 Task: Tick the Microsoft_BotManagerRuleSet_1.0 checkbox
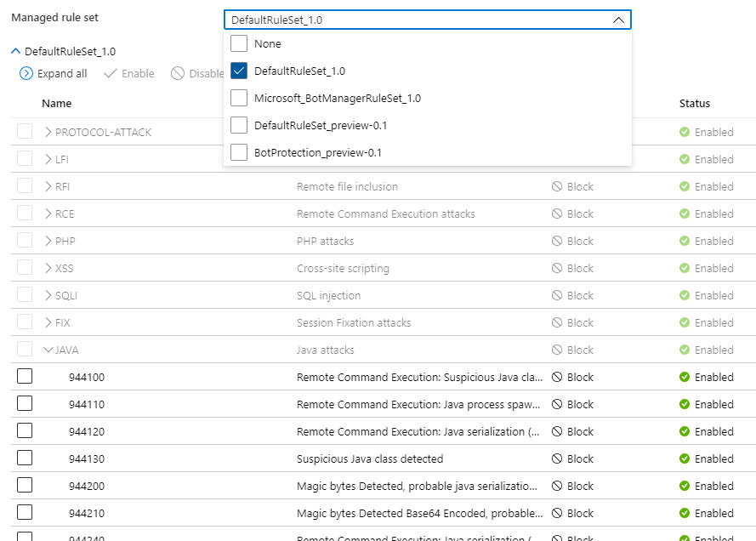[x=239, y=98]
